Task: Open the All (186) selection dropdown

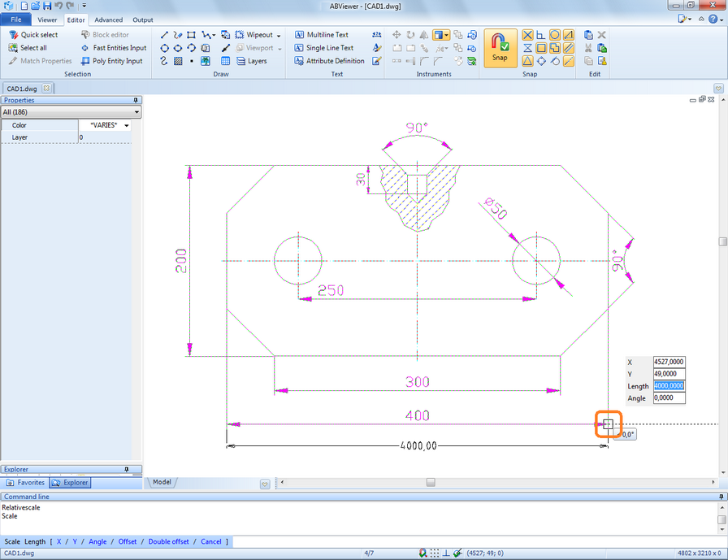Action: [71, 112]
